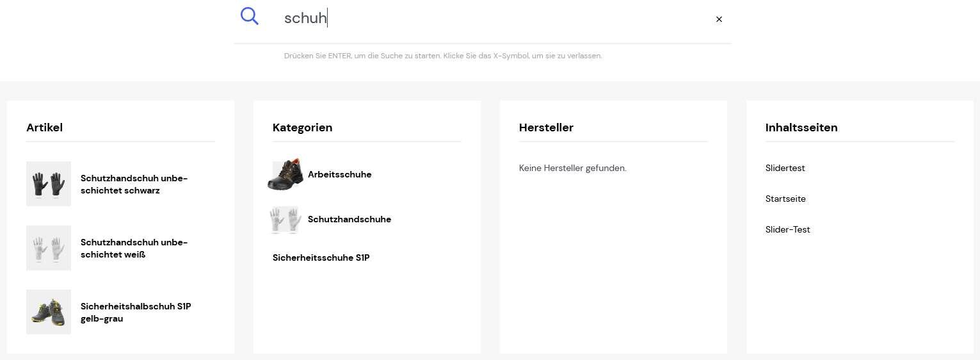Open 'Schutzhandschuh unbeschichtet schwarz' article link
Screen dimensions: 980x360
click(134, 184)
